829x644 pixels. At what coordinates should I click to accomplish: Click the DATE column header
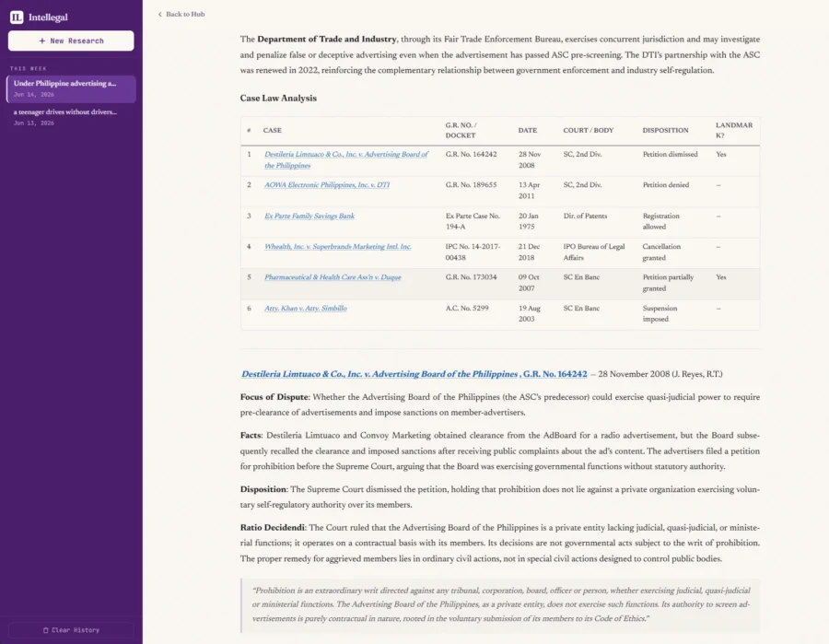pos(528,130)
